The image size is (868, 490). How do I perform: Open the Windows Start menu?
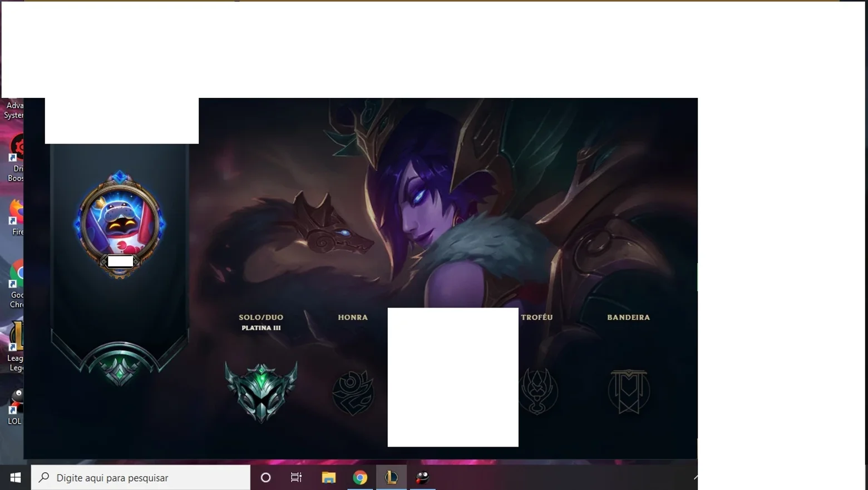(16, 477)
